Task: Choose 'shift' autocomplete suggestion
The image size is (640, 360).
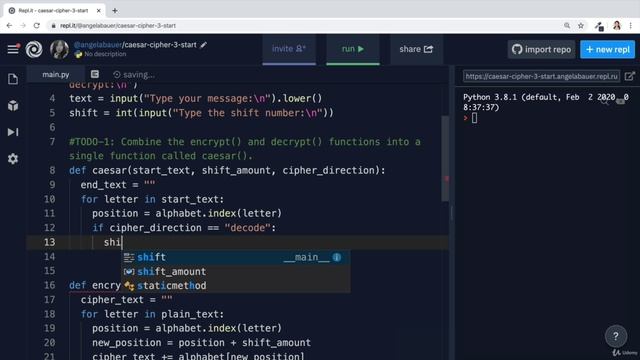Action: [x=236, y=257]
